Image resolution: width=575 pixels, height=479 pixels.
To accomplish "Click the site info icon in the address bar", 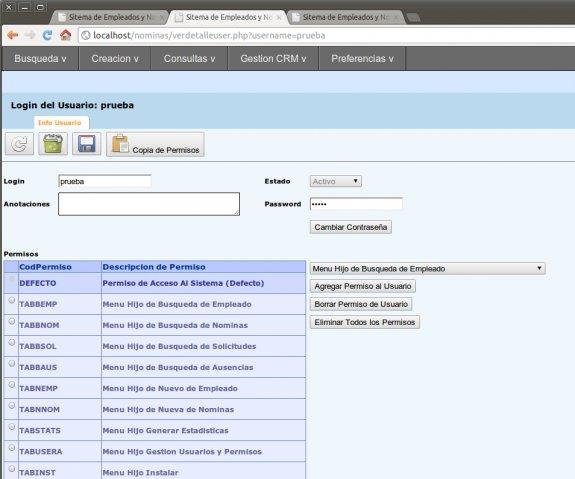I will tap(86, 35).
